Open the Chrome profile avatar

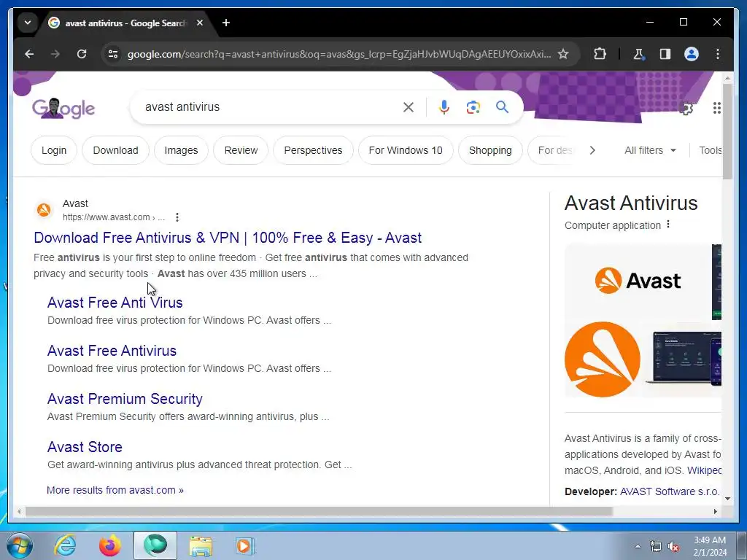[692, 54]
